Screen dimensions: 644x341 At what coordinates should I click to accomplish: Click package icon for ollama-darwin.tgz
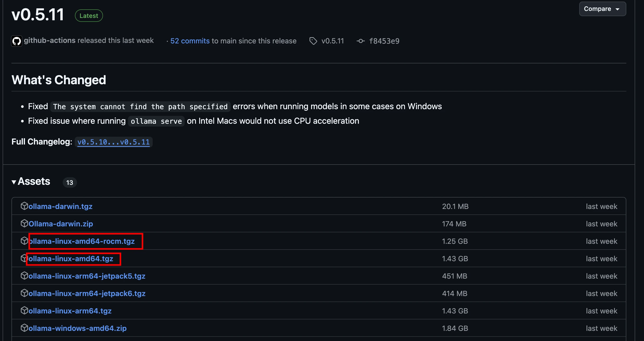(x=24, y=206)
